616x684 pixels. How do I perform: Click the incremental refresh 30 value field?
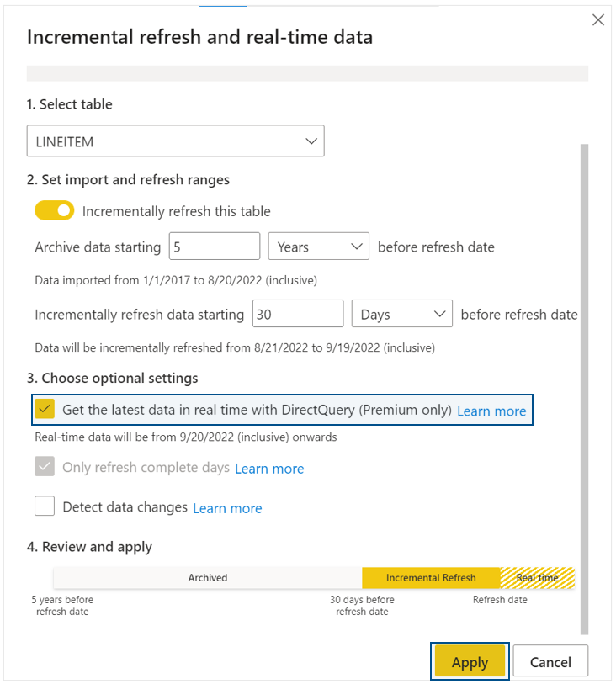(x=298, y=314)
